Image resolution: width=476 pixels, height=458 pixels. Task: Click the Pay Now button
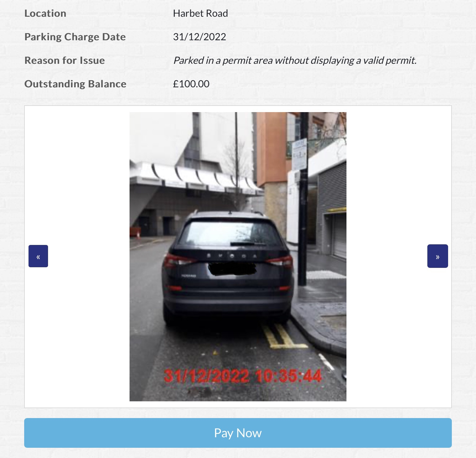point(238,433)
